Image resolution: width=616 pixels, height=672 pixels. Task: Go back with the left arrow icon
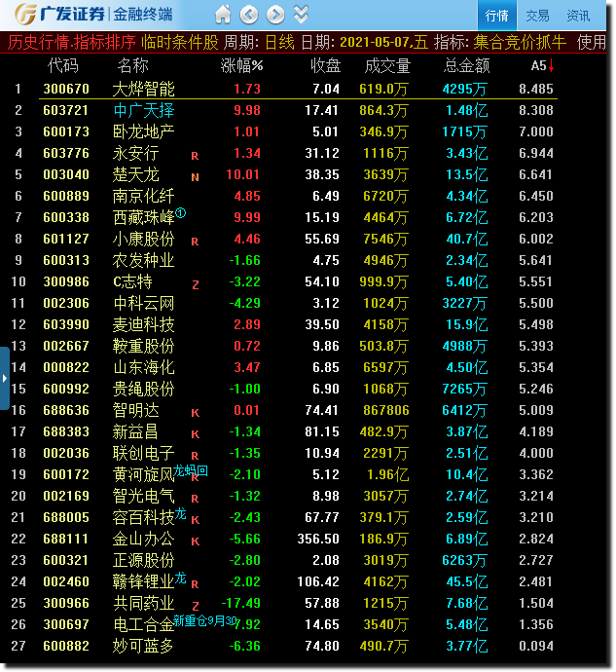coord(249,15)
